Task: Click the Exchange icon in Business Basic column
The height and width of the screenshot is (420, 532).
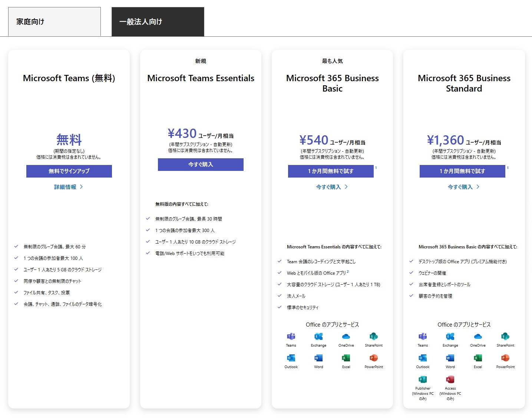Action: coord(318,337)
